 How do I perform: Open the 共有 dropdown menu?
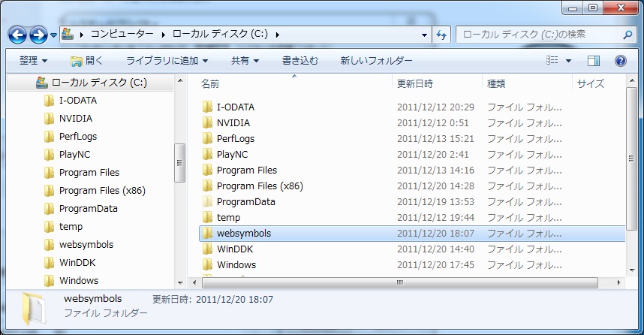coord(245,61)
